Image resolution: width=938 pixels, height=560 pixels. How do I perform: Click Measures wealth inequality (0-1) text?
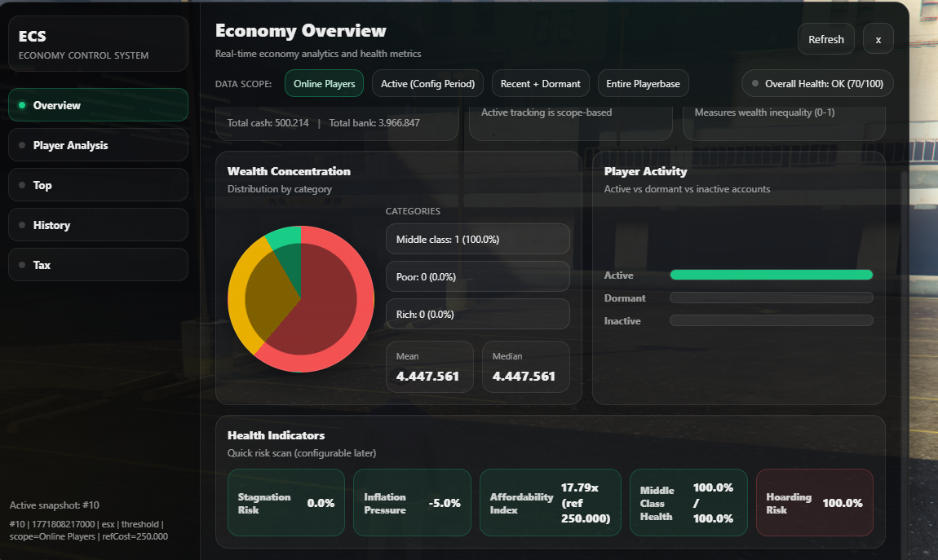764,112
